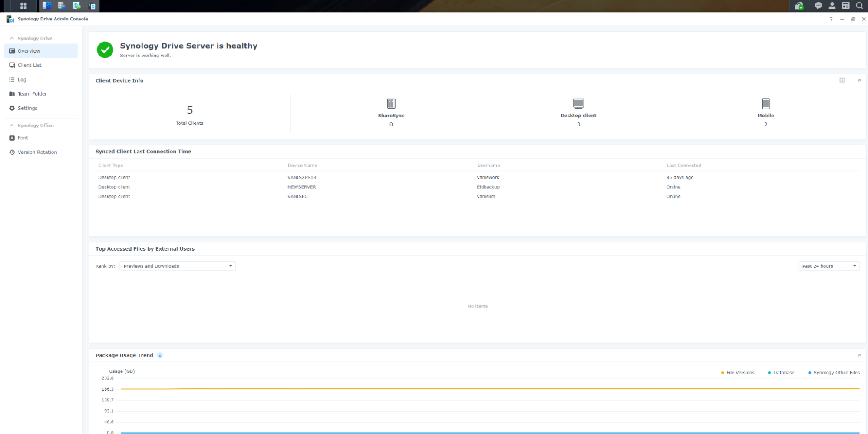Open the DSM widgets panel
Image resolution: width=868 pixels, height=434 pixels.
[x=846, y=6]
